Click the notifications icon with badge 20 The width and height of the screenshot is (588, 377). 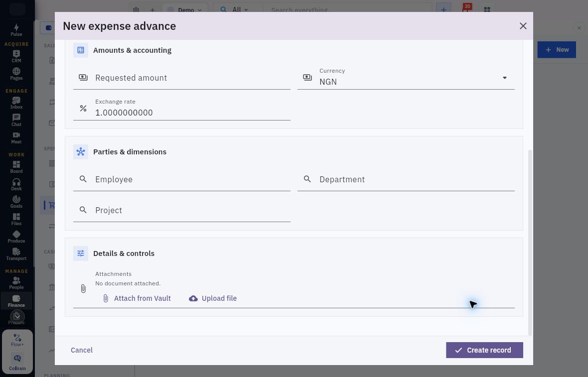[x=466, y=9]
